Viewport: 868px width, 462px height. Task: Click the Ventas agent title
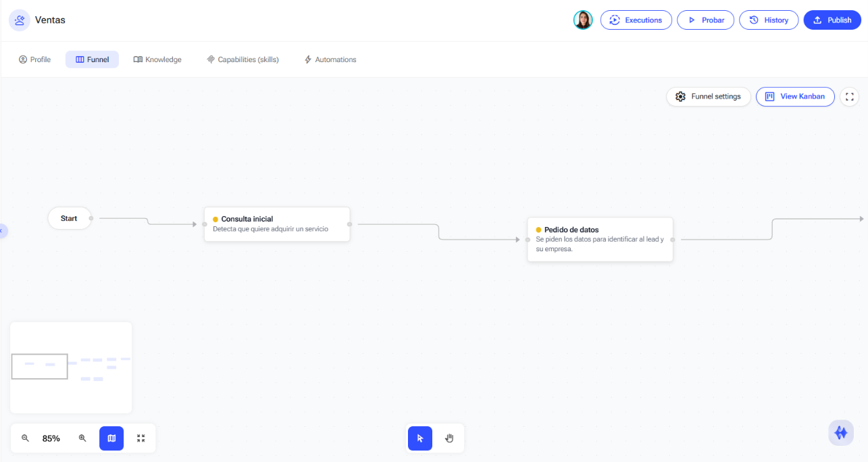[50, 20]
